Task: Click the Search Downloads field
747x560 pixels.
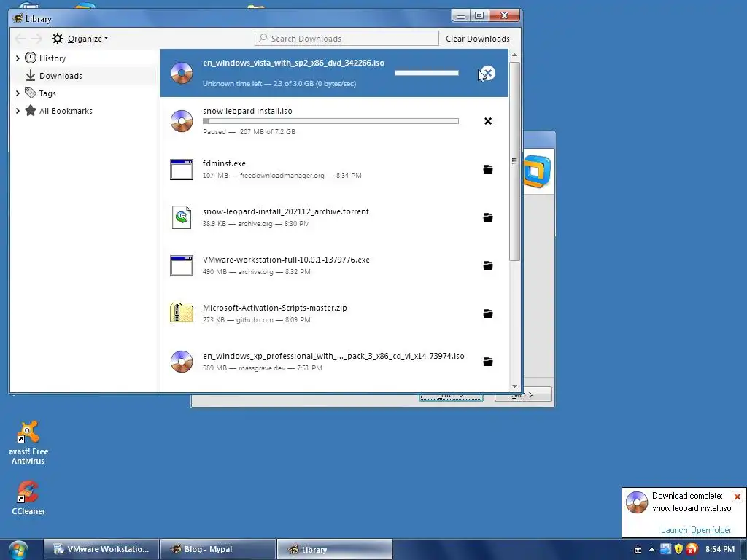Action: point(347,39)
